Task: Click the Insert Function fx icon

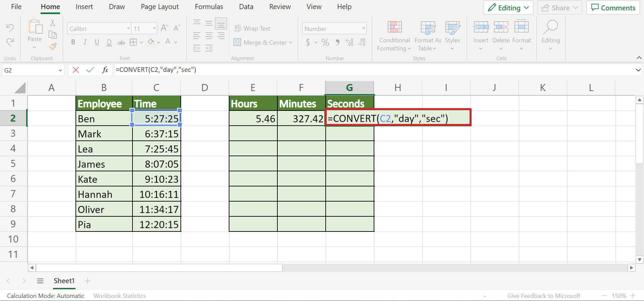Action: pyautogui.click(x=105, y=70)
